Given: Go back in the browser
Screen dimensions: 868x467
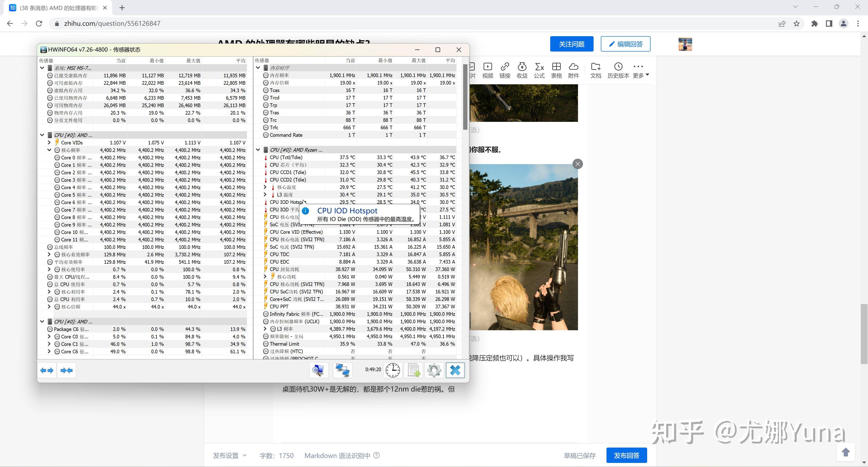Looking at the screenshot, I should 10,24.
